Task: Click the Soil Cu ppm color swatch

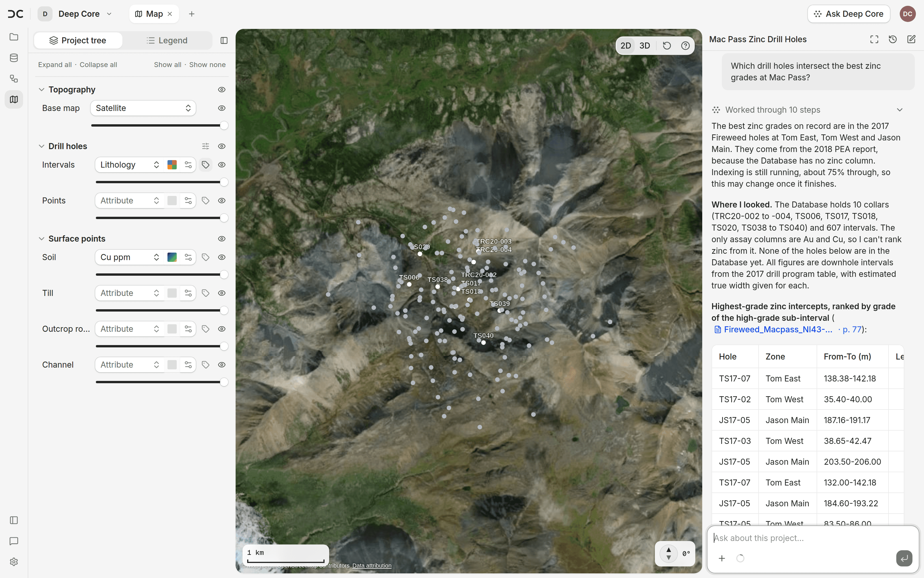Action: click(x=172, y=257)
